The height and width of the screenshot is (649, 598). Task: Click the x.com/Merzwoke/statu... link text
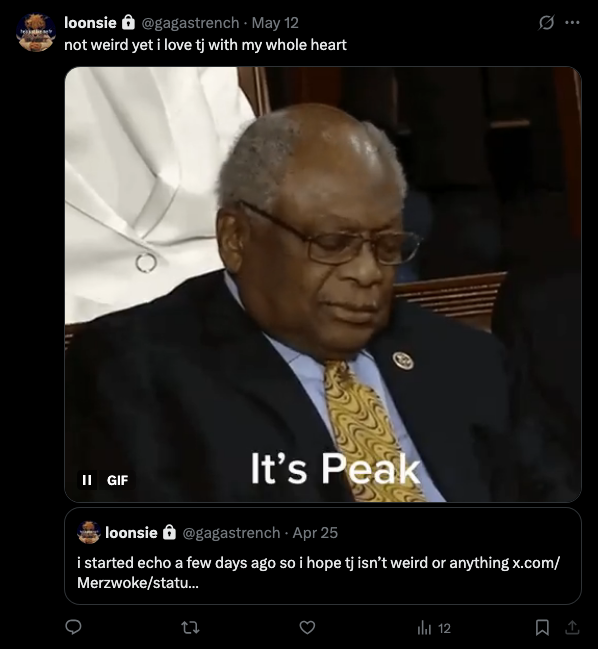tap(318, 573)
